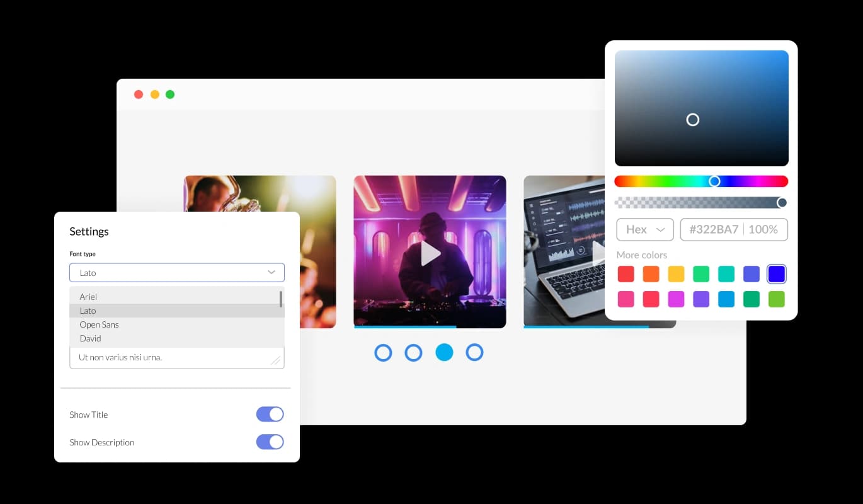
Task: Select the second carousel pagination dot
Action: click(x=413, y=352)
